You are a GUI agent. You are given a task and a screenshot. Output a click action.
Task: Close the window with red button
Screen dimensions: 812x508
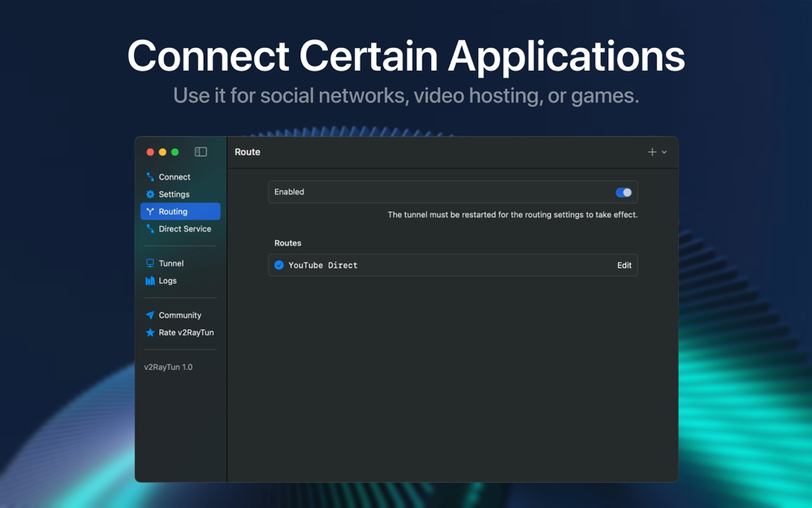(150, 152)
